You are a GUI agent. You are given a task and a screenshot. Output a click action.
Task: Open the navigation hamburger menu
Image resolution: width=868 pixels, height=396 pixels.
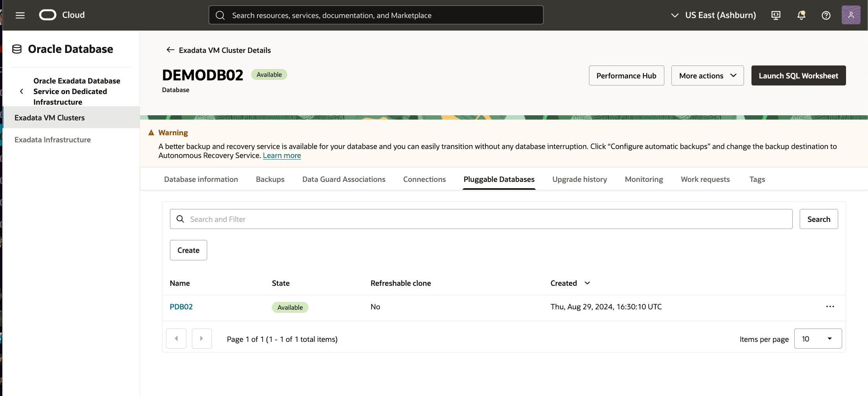pyautogui.click(x=20, y=15)
